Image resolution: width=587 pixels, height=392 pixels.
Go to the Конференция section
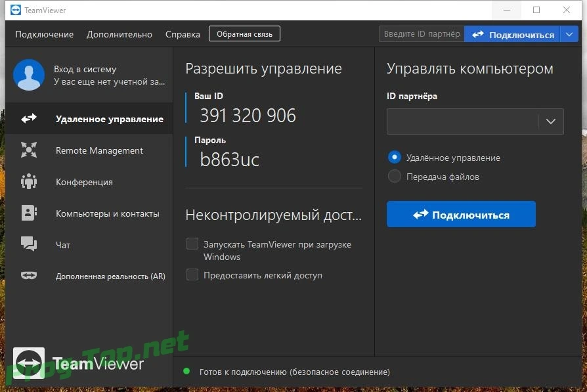pos(89,182)
